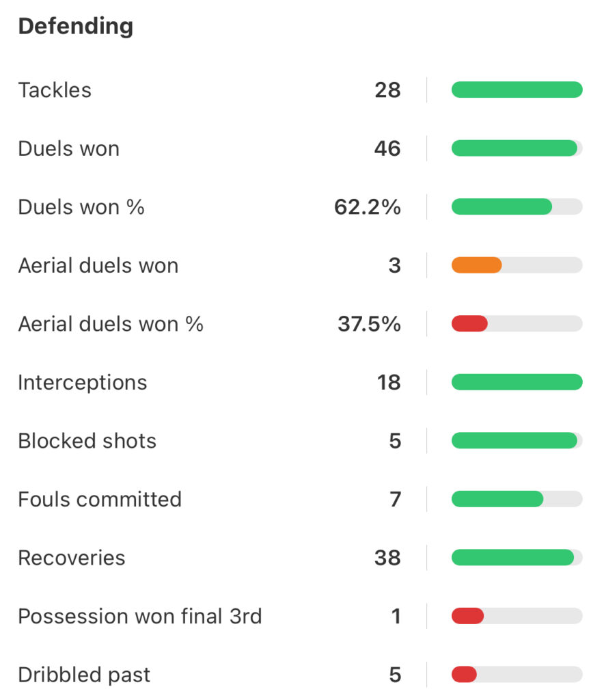Select the Duels won % label

click(81, 207)
